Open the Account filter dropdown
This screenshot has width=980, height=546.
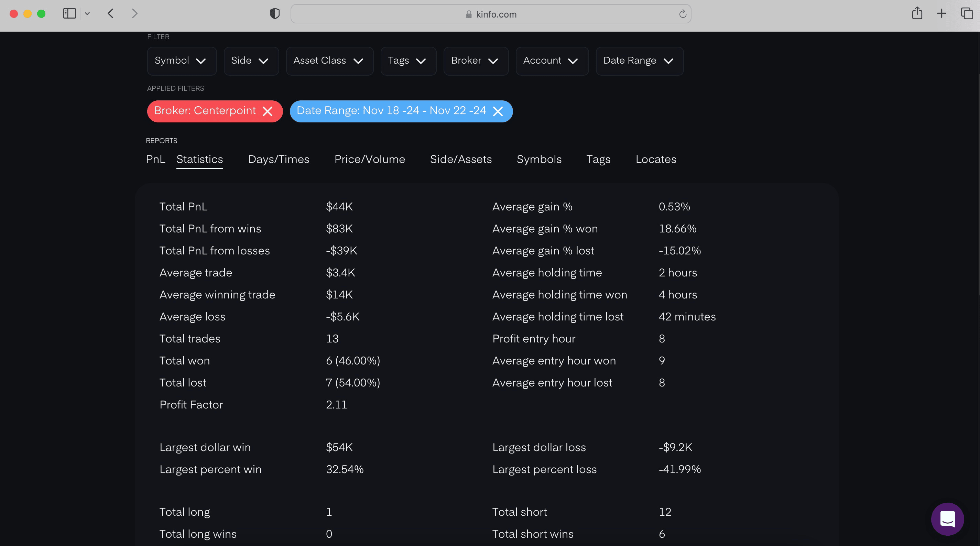(552, 61)
